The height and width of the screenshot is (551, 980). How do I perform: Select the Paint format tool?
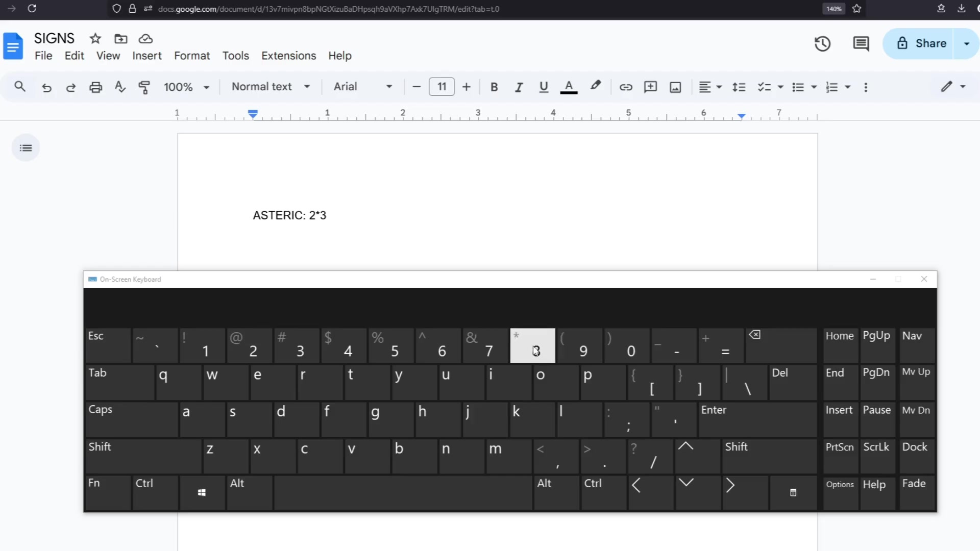coord(144,87)
